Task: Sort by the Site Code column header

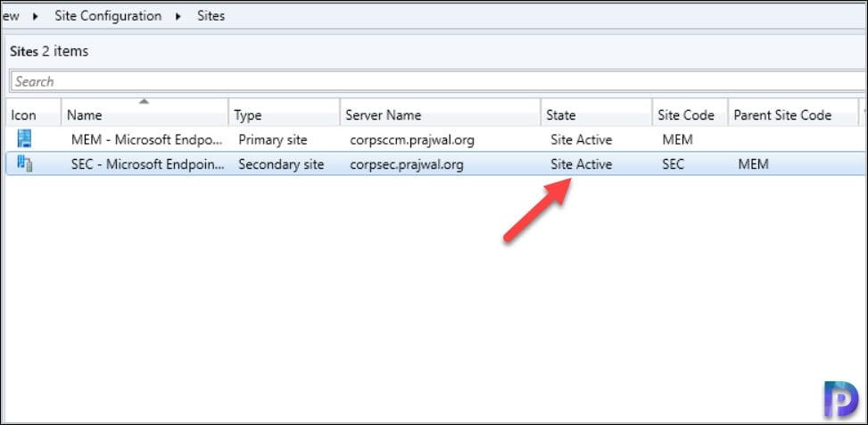Action: click(690, 112)
